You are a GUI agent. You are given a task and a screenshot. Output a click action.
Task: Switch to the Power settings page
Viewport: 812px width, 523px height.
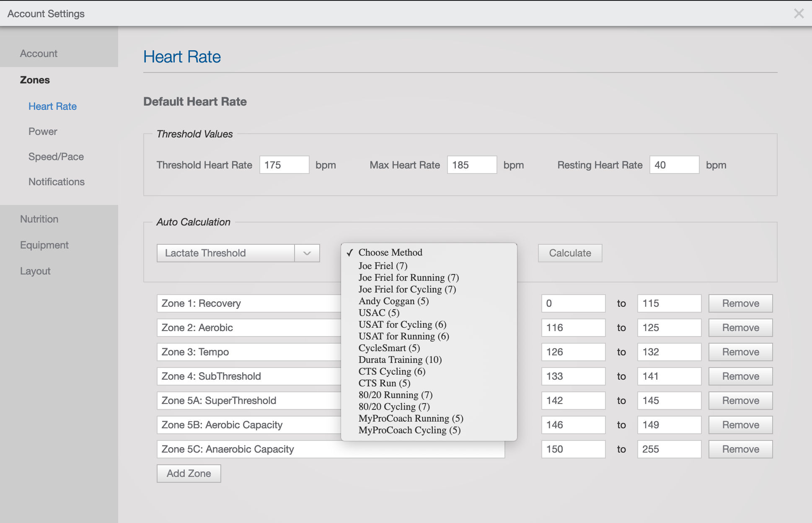[x=42, y=131]
